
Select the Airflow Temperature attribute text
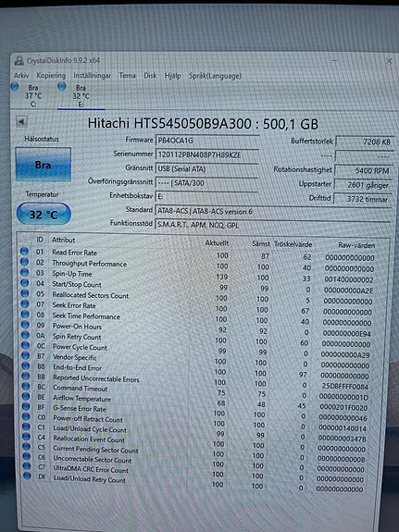(81, 399)
